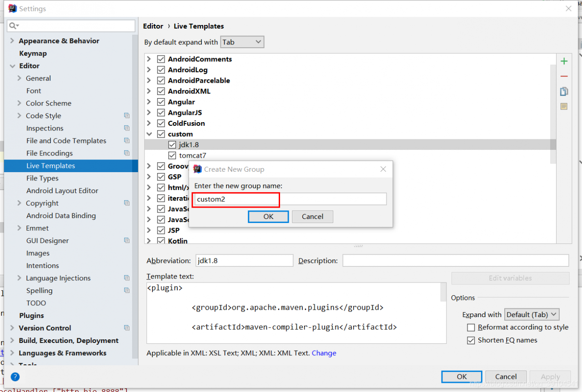
Task: Open Android Layout Editor settings
Action: (x=62, y=191)
